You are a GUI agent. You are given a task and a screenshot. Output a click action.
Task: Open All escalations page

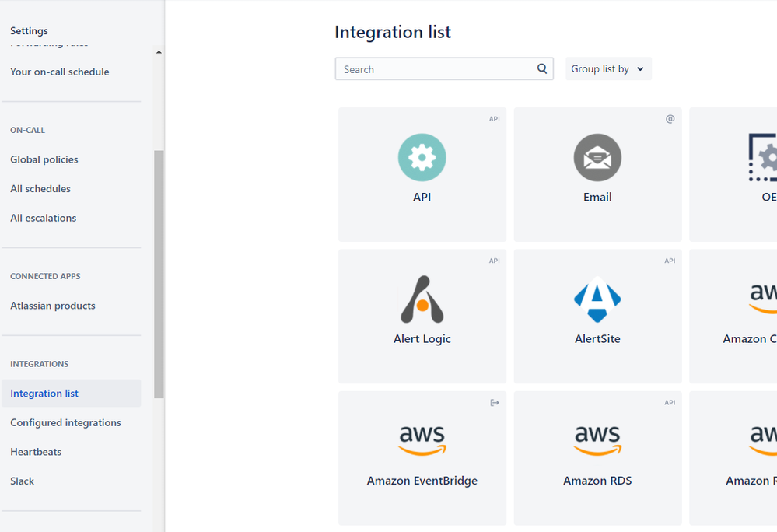click(43, 218)
